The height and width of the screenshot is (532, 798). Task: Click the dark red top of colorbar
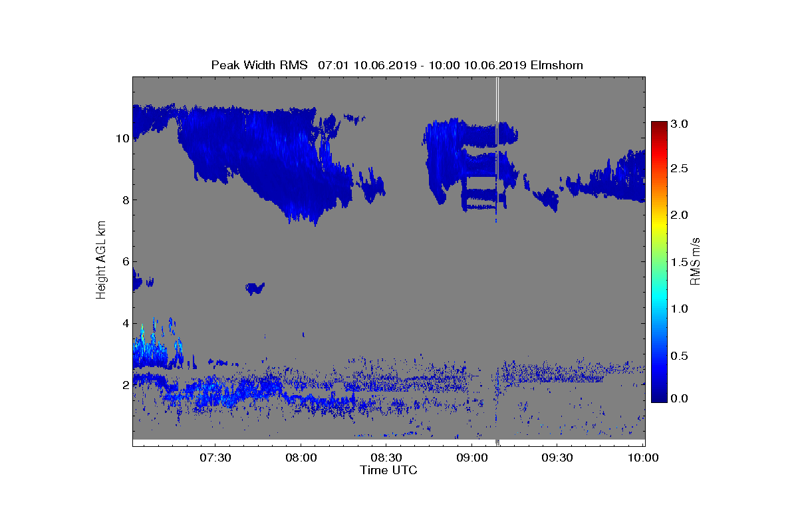pyautogui.click(x=658, y=126)
